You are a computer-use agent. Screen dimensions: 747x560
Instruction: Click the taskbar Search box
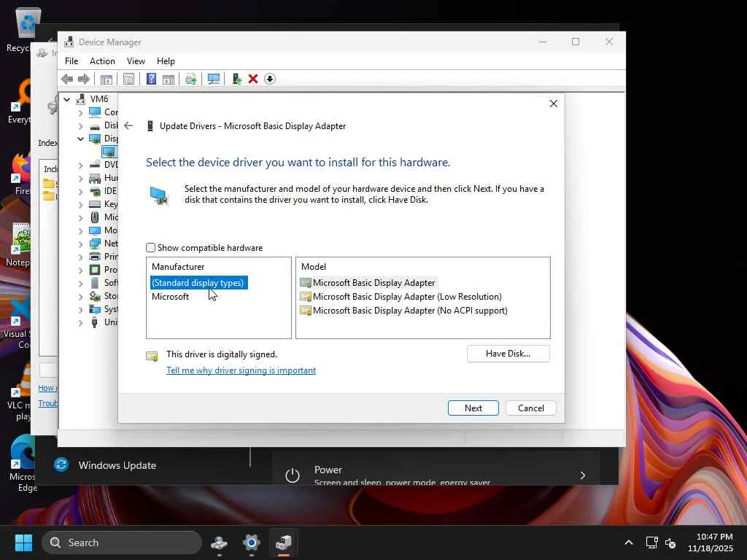coord(122,542)
